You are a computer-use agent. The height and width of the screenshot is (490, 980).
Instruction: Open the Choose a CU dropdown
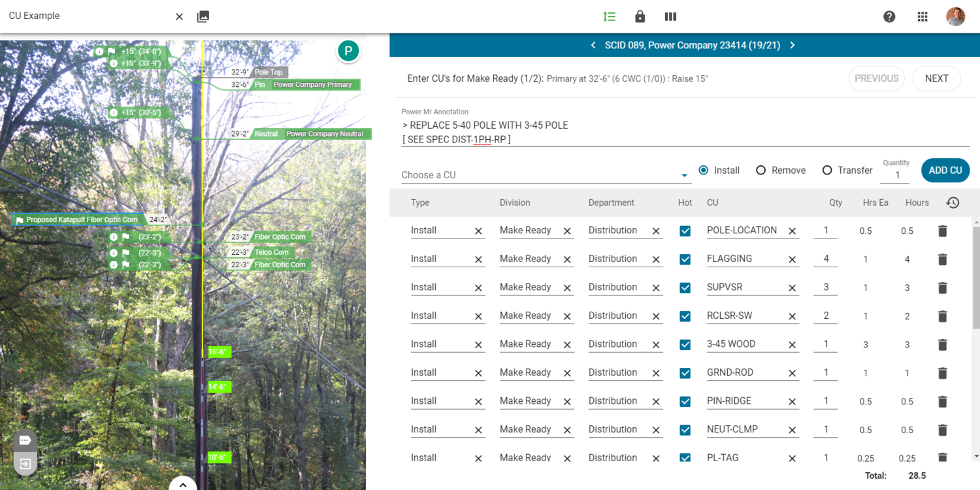click(546, 174)
